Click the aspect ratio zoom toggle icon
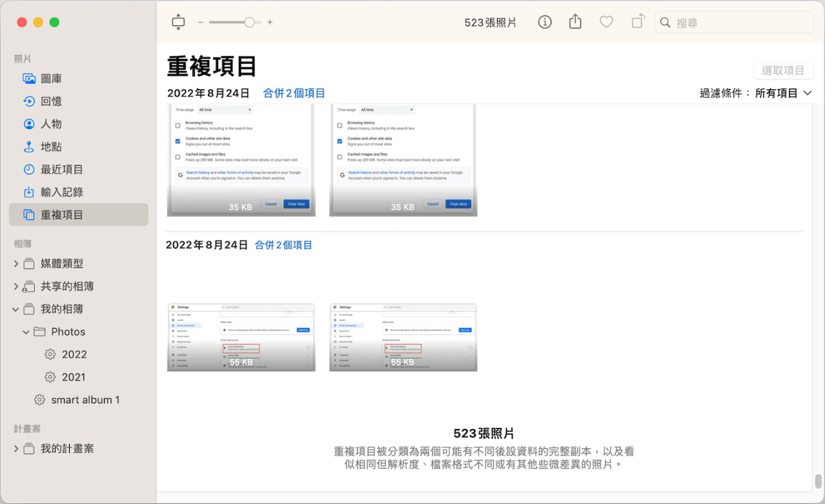Image resolution: width=825 pixels, height=504 pixels. tap(178, 22)
